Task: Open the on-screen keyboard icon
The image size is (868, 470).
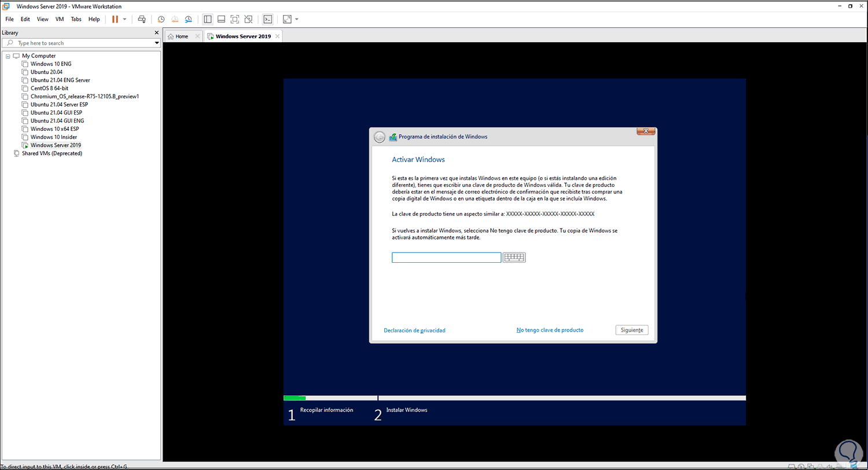Action: pos(514,258)
